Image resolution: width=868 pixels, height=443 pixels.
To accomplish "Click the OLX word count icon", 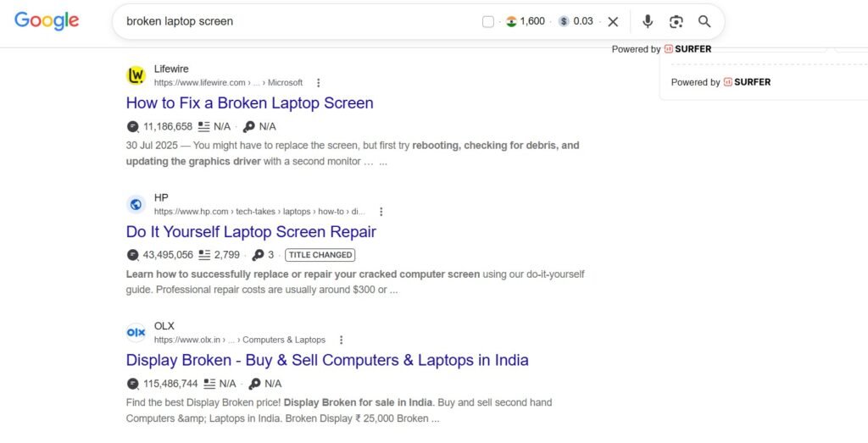I will (x=209, y=384).
